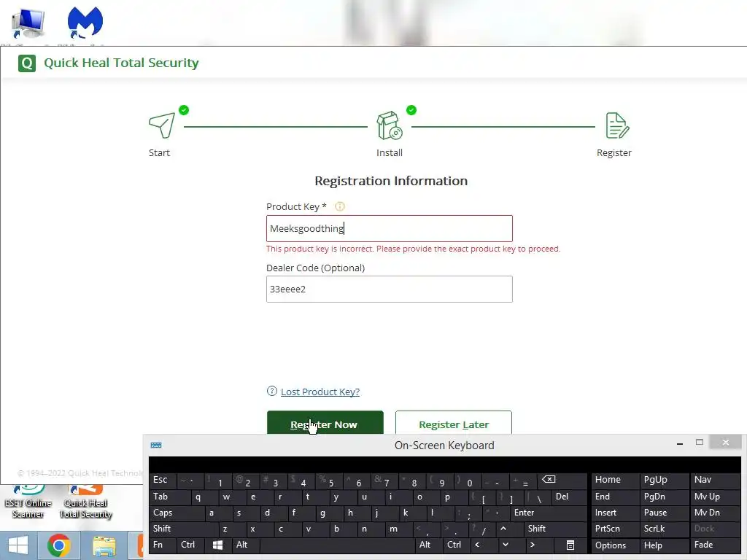
Task: Click the On-Screen Keyboard title icon
Action: [x=156, y=445]
